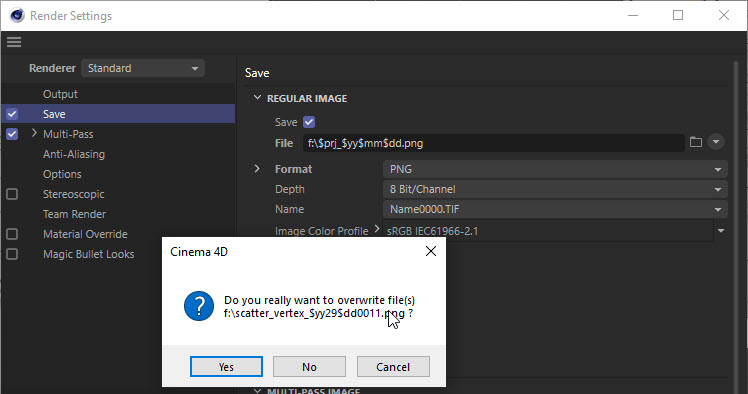
Task: Toggle the Multi-Pass checkbox
Action: click(12, 134)
